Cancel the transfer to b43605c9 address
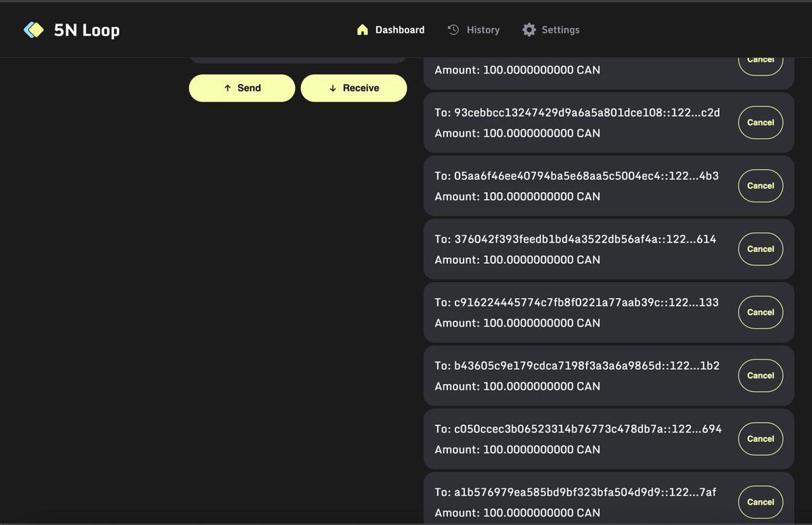The height and width of the screenshot is (525, 812). (761, 375)
